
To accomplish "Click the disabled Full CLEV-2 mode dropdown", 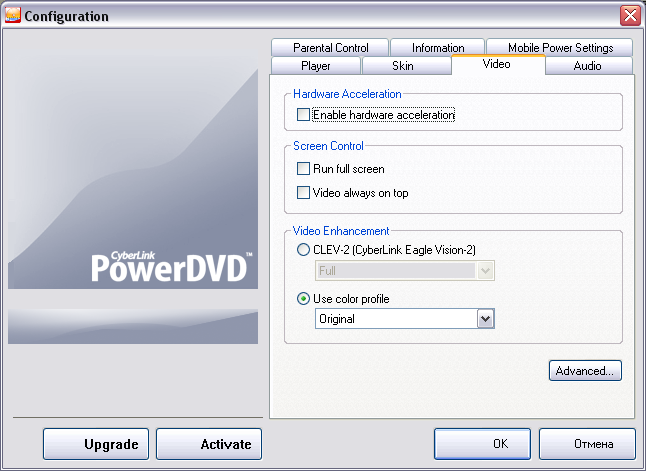I will tap(405, 271).
